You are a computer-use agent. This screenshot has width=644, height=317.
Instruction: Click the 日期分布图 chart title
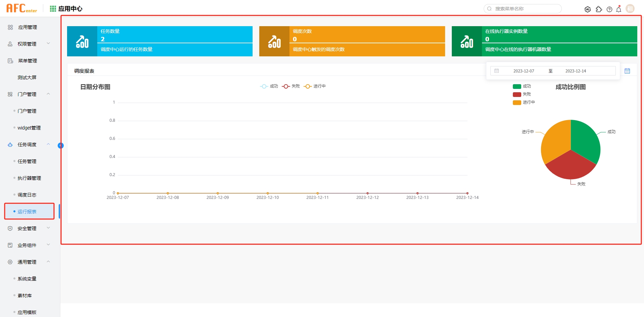coord(95,87)
